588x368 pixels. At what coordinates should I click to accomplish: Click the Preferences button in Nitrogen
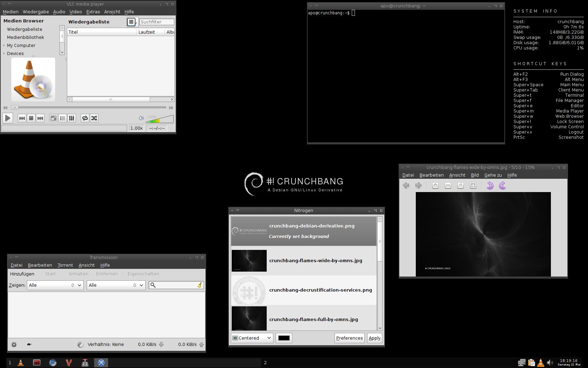point(349,338)
